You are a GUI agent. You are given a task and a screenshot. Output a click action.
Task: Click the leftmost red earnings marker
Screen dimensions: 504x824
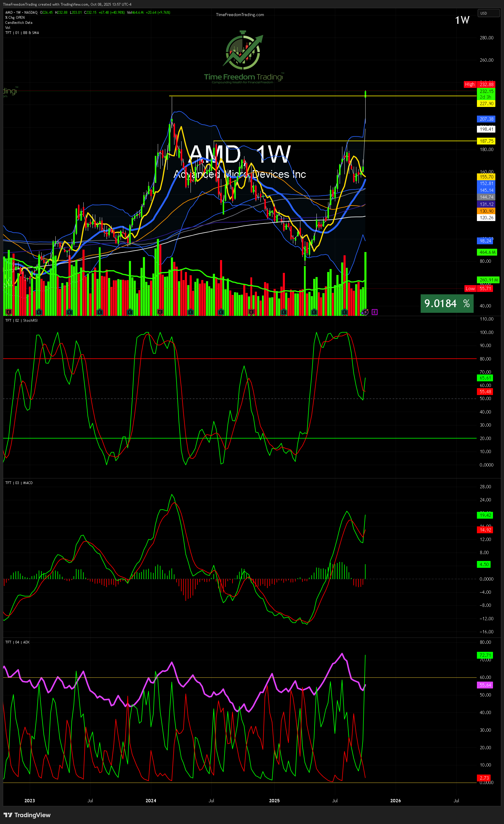coord(9,312)
